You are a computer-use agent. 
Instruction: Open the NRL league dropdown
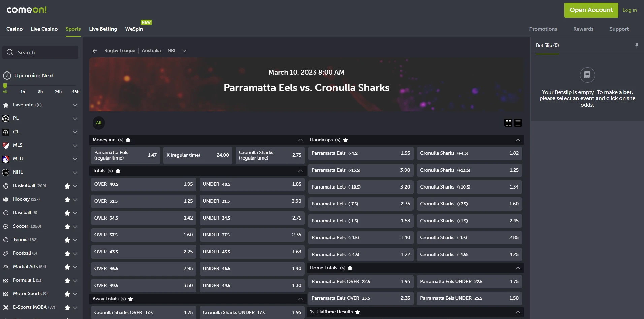pyautogui.click(x=184, y=51)
